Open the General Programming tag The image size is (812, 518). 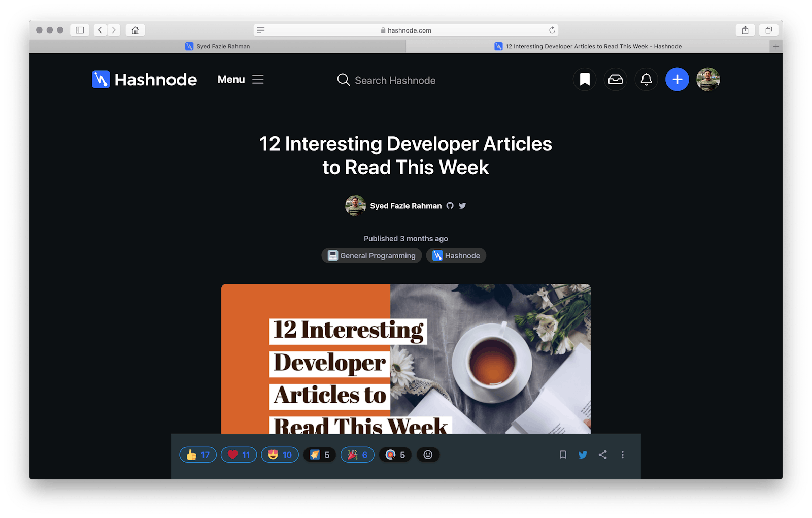pyautogui.click(x=371, y=255)
